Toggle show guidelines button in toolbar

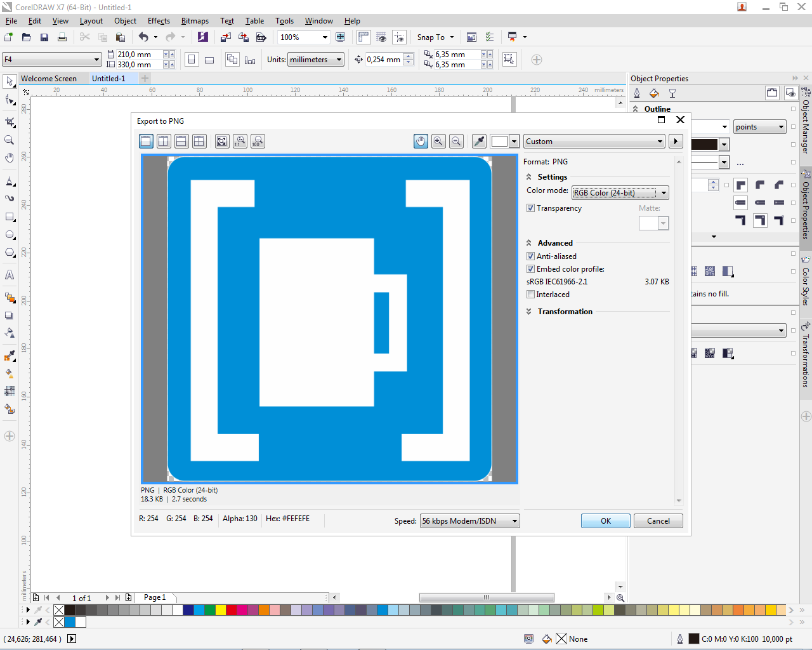(399, 37)
